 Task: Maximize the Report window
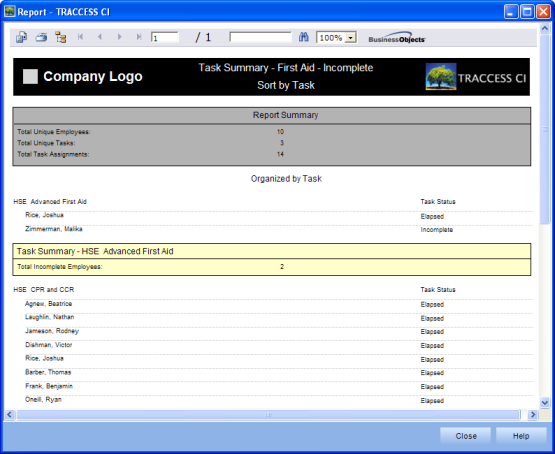click(x=527, y=12)
